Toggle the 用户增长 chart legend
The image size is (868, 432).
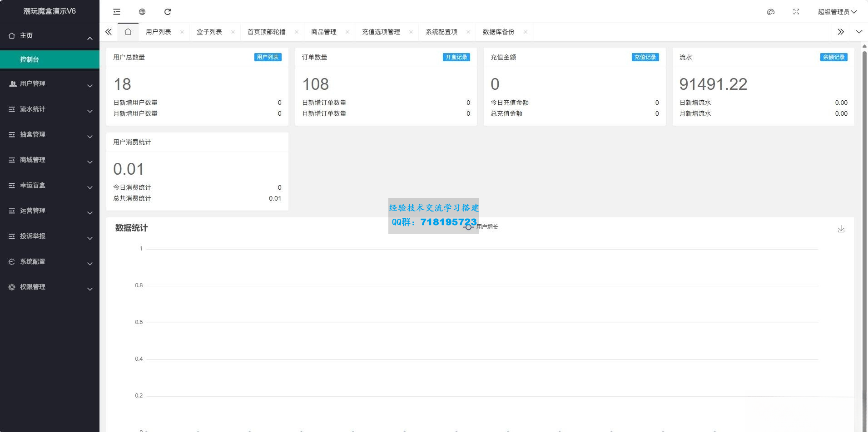tap(481, 227)
